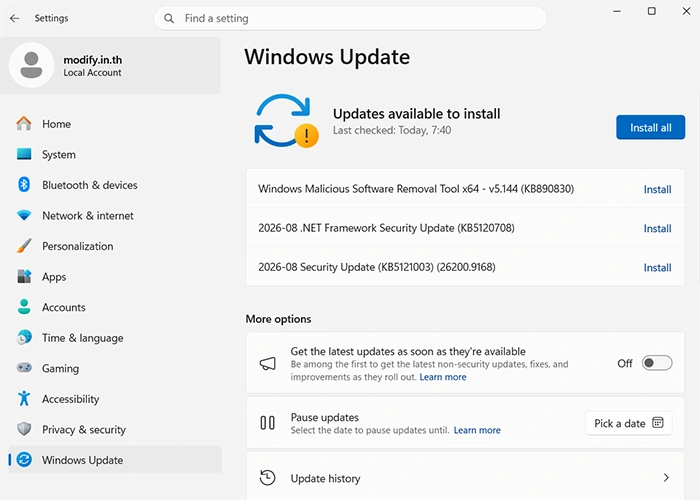Click the Find a setting search field
This screenshot has width=700, height=500.
[350, 18]
